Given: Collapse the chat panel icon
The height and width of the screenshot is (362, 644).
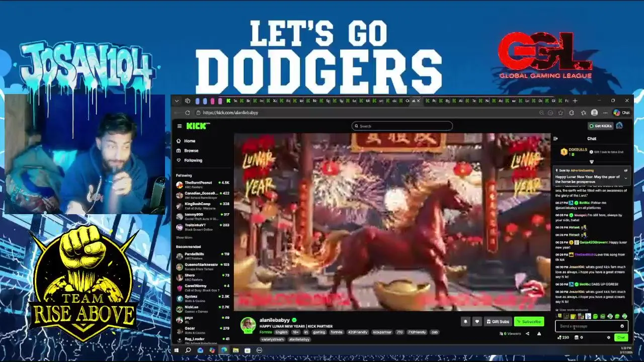Looking at the screenshot, I should (555, 139).
